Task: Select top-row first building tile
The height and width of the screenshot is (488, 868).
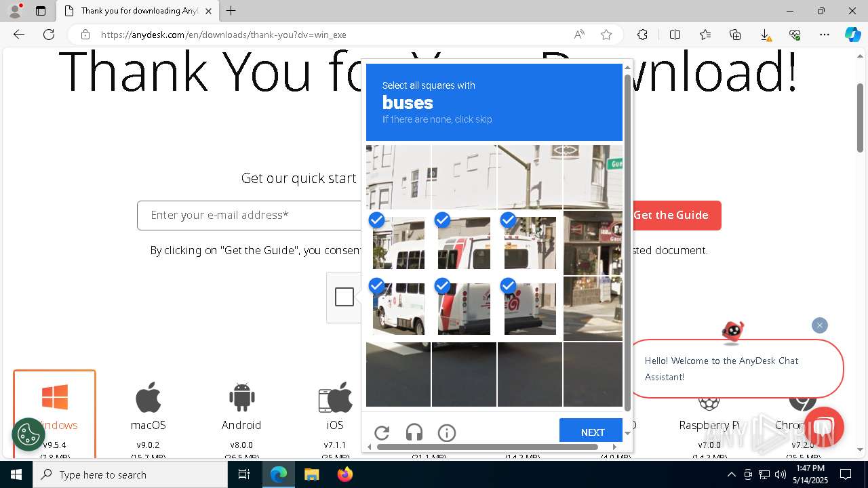Action: [x=399, y=177]
